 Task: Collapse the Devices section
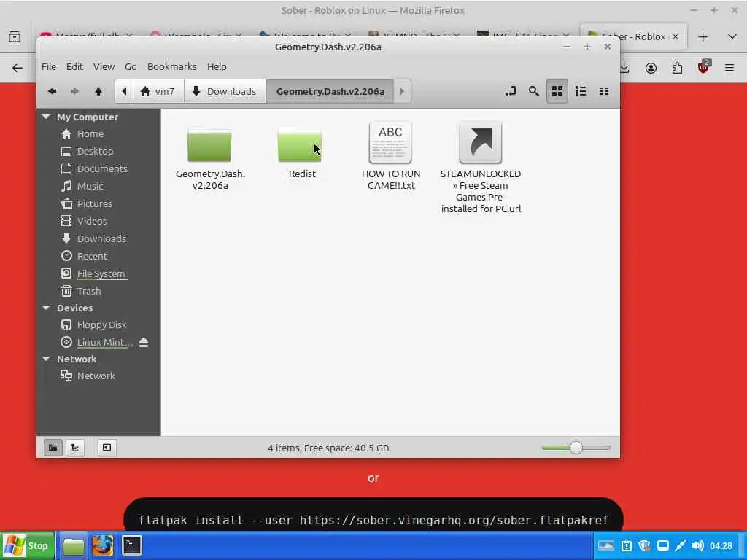coord(46,308)
